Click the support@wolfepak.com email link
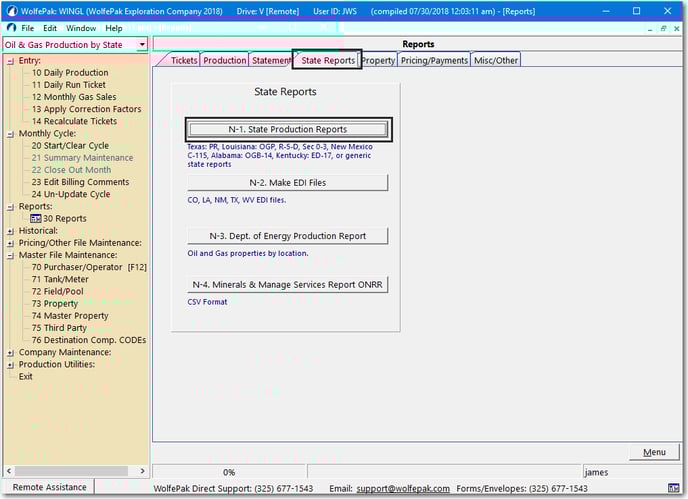Screen dimensions: 688x499 pos(403,488)
